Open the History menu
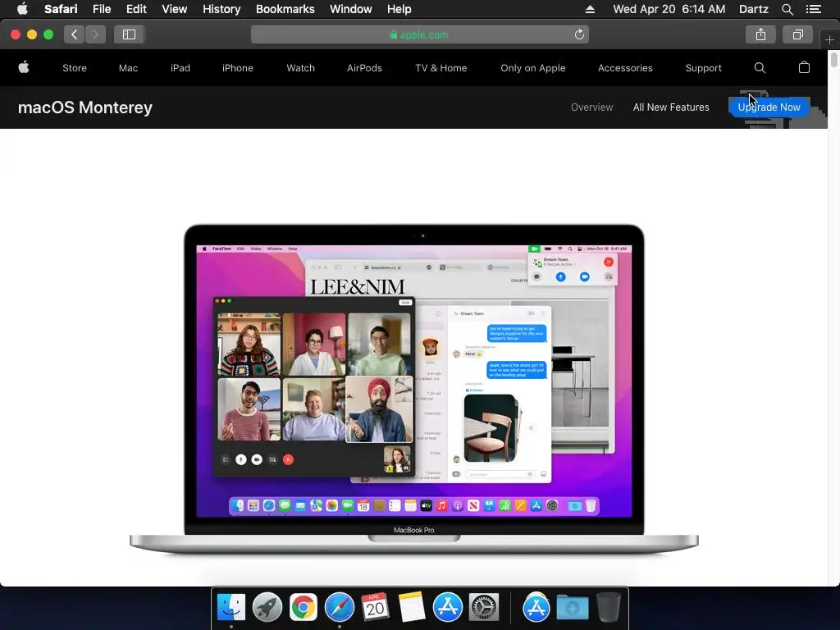The image size is (840, 630). point(221,9)
